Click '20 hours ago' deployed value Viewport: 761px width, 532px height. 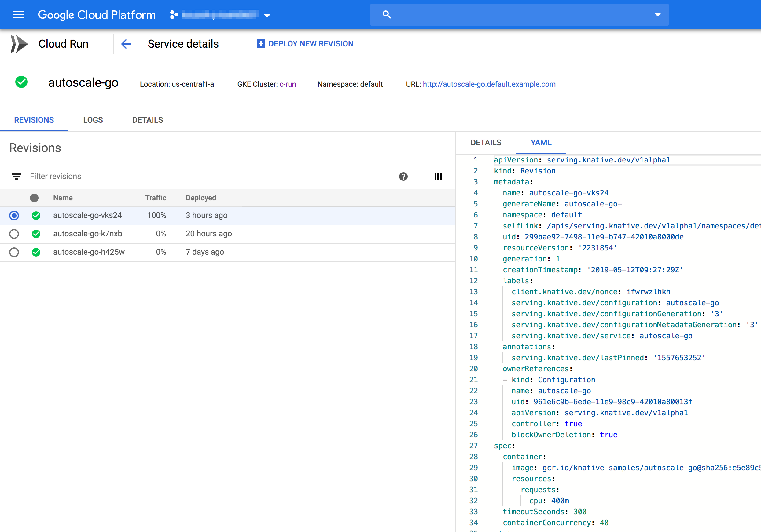coord(209,234)
